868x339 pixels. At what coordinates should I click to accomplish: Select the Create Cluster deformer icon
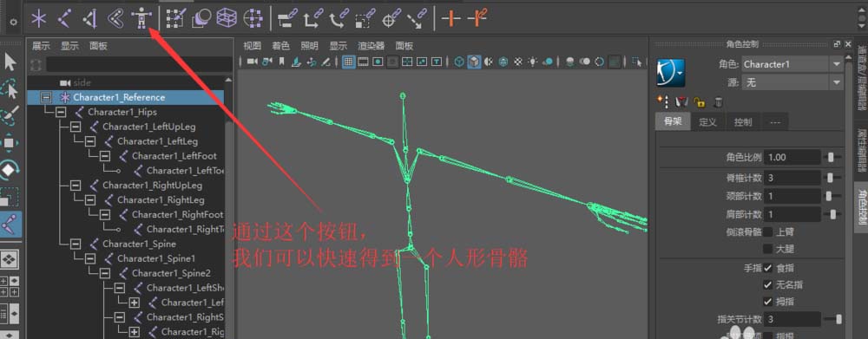pos(253,19)
